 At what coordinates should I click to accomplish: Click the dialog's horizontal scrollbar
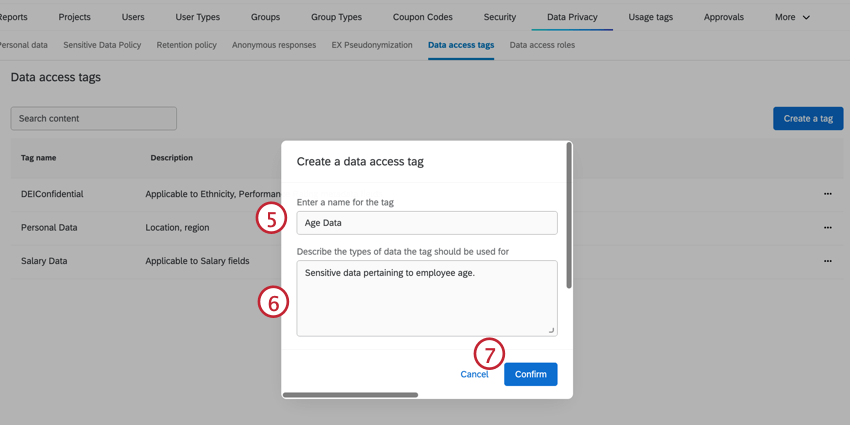tap(350, 395)
